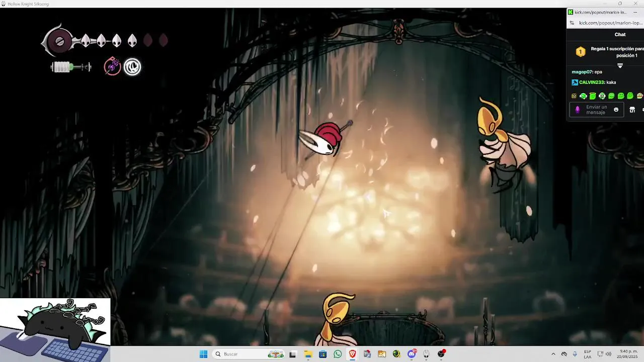Click the pickaxe badge next to CALVIN233
Viewport: 644px width, 362px height.
pos(575,82)
